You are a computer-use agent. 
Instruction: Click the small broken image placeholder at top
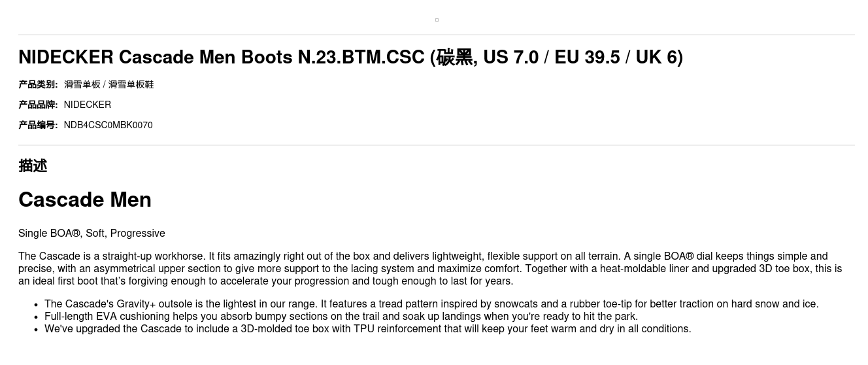click(437, 20)
